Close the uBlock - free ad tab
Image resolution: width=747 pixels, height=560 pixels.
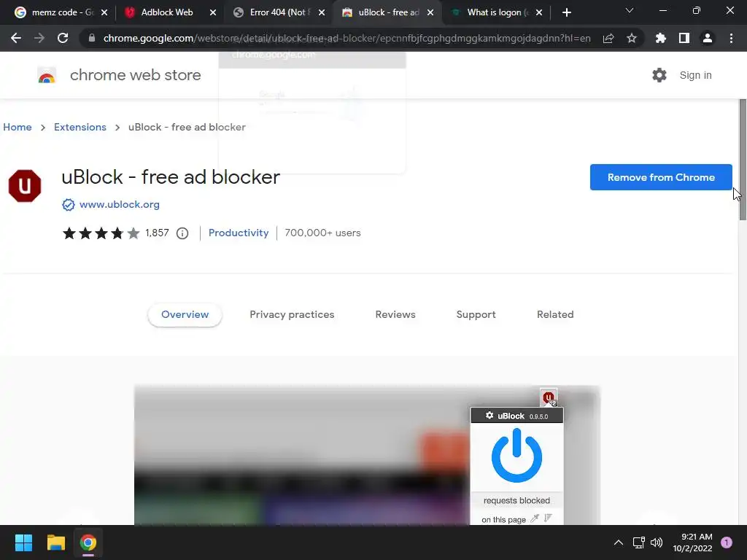click(430, 13)
